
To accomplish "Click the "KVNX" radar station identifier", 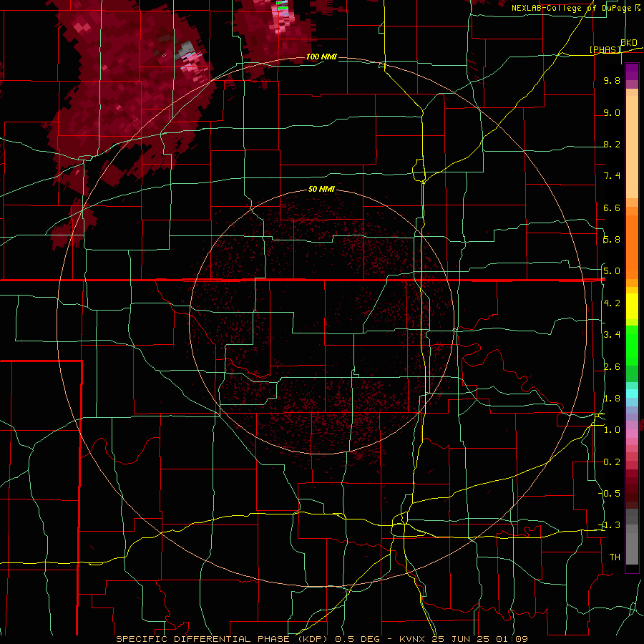I will 414,639.
